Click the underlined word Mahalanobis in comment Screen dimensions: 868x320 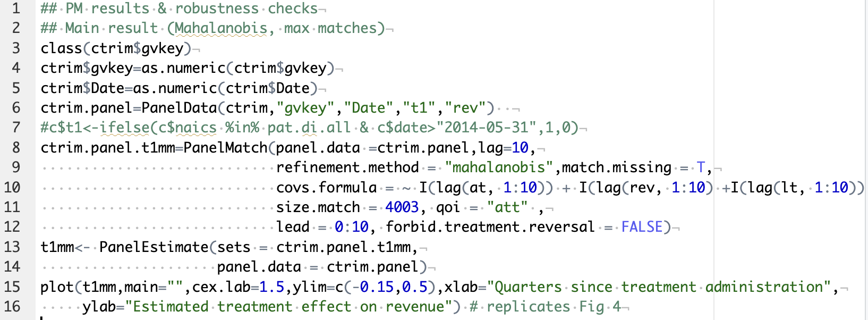[221, 28]
